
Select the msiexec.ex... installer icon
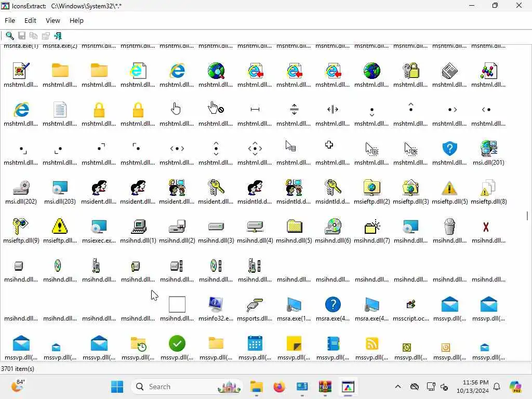[x=99, y=227]
